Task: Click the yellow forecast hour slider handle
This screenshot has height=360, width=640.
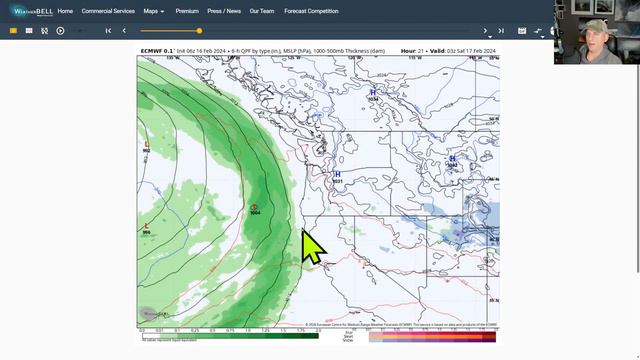Action: [x=199, y=31]
